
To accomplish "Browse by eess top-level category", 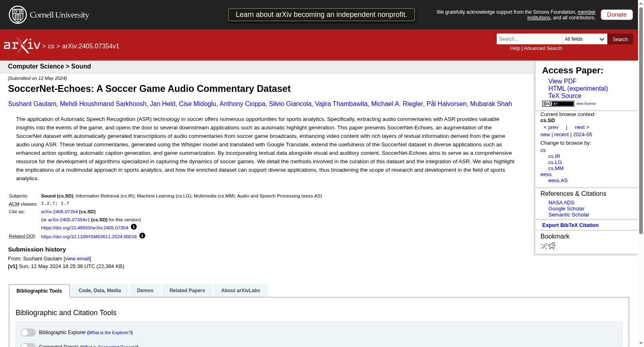I will tap(546, 175).
